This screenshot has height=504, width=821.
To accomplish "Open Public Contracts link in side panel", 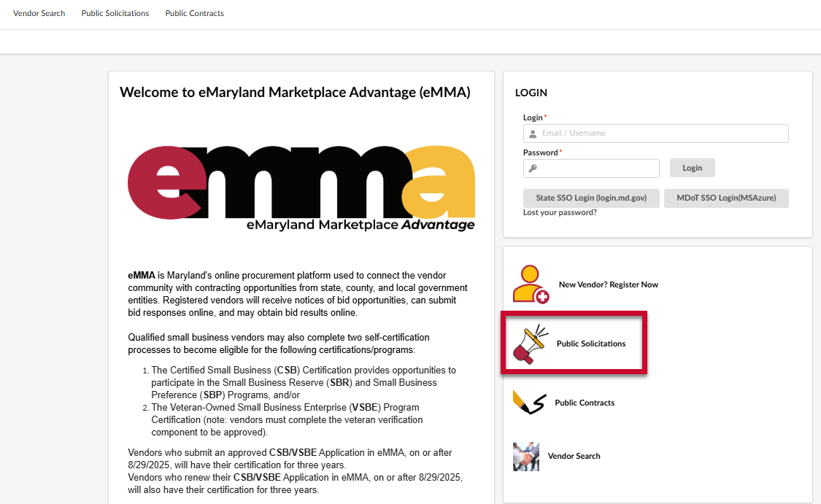I will 585,403.
